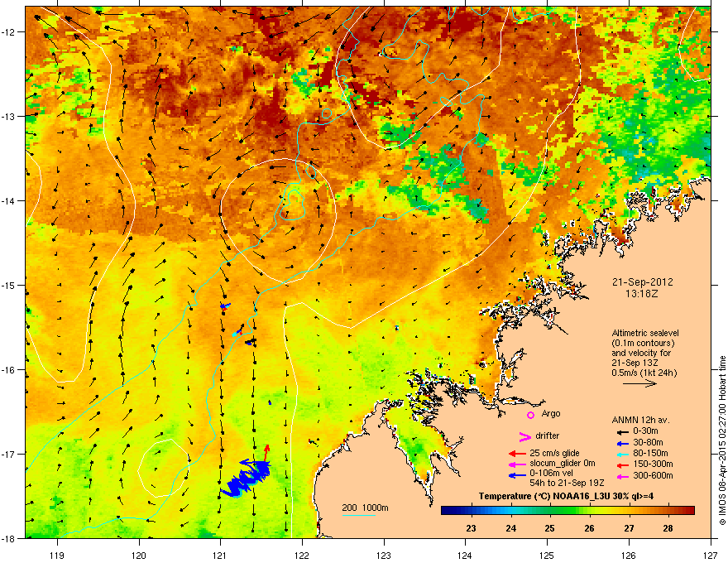
Task: Click the 0.5m/s velocity scale arrow
Action: (639, 383)
